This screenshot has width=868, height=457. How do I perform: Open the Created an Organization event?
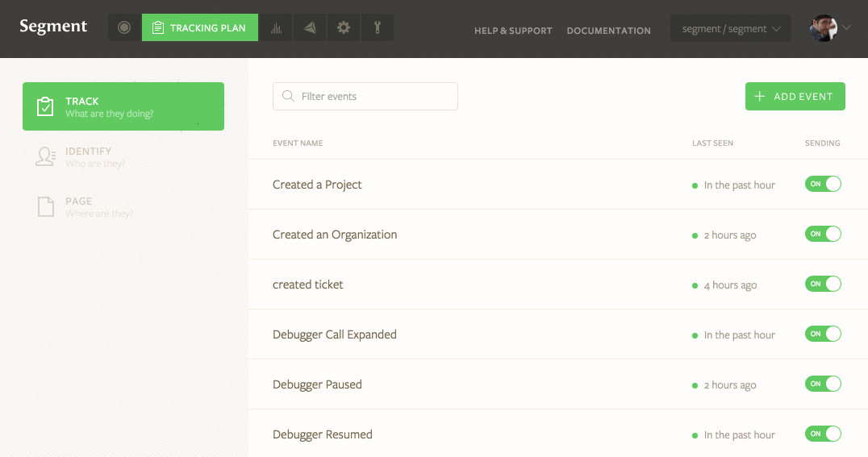pyautogui.click(x=335, y=235)
